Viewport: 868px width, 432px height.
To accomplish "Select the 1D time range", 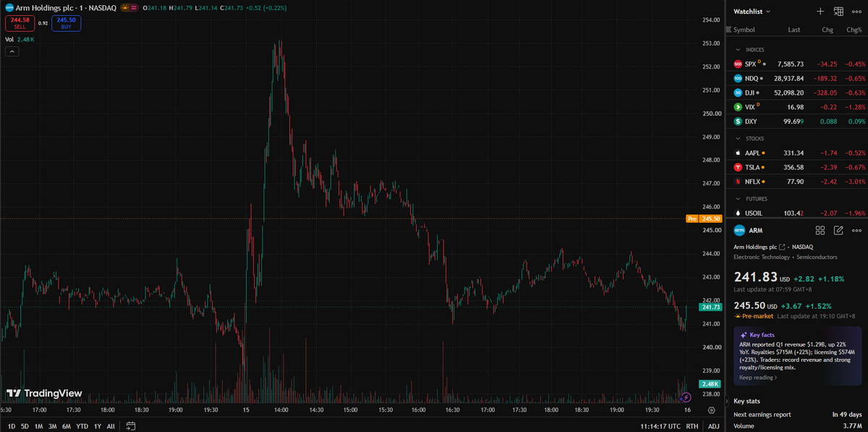I will point(12,426).
